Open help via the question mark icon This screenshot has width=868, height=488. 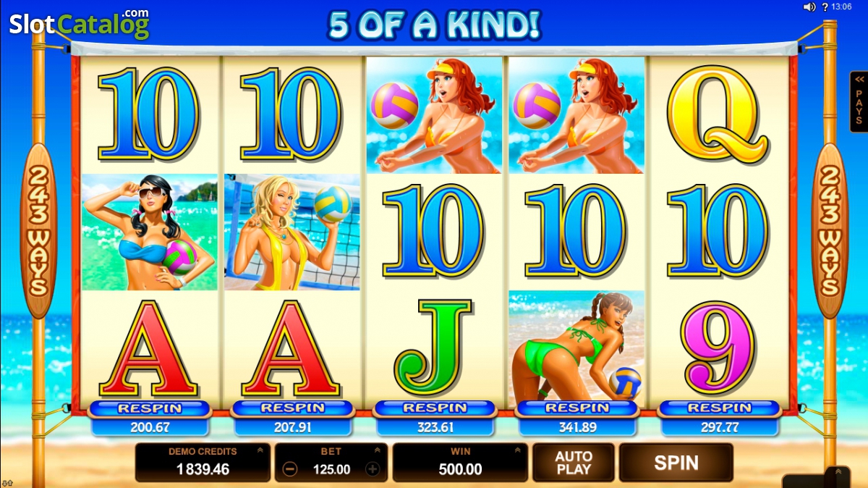pyautogui.click(x=825, y=7)
